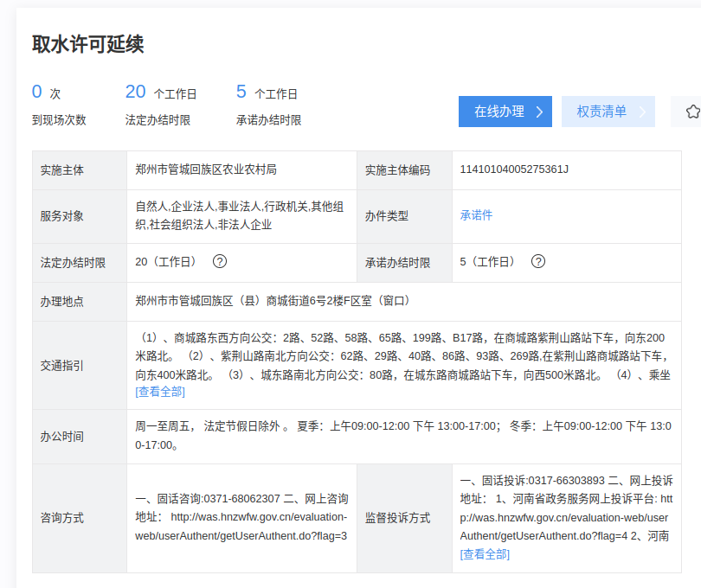This screenshot has height=588, width=701.
Task: Click help icon beside 20（工作日）
Action: 220,261
